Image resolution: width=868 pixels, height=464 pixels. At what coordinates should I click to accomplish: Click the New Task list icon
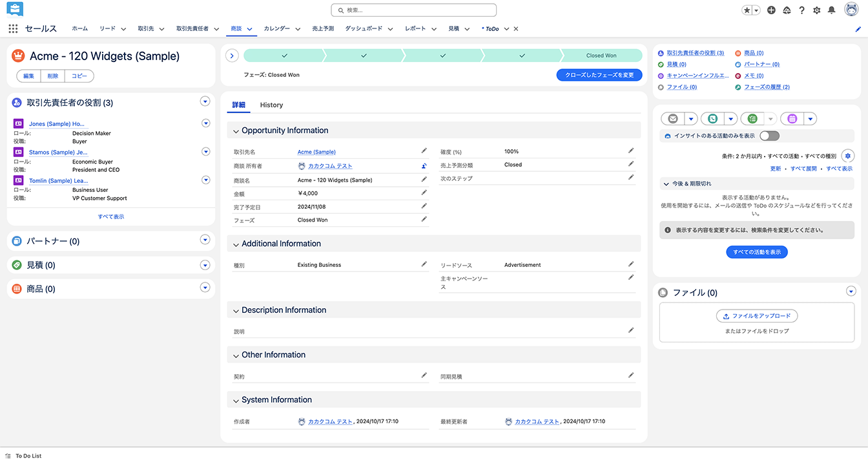click(x=752, y=119)
